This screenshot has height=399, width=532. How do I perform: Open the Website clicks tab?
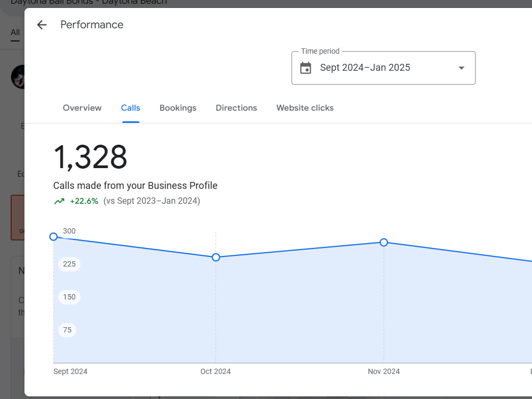coord(305,108)
